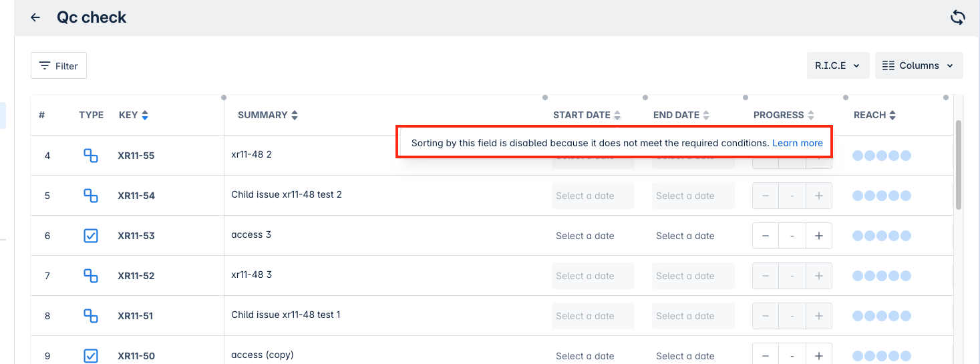Image resolution: width=980 pixels, height=364 pixels.
Task: Set the reach rating dots for XR11-53
Action: pyautogui.click(x=882, y=236)
